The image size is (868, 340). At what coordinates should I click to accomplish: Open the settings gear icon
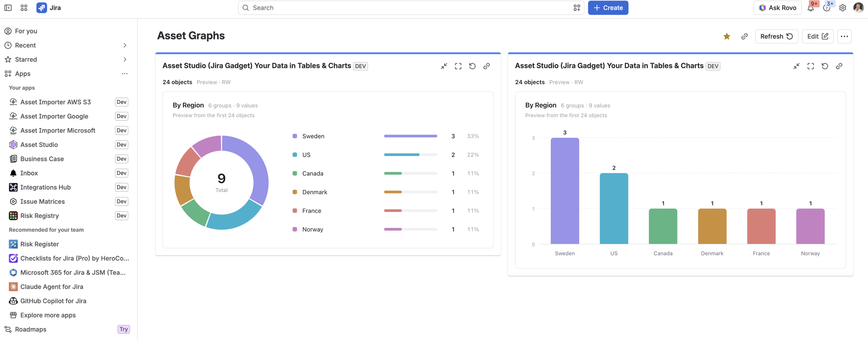[843, 8]
